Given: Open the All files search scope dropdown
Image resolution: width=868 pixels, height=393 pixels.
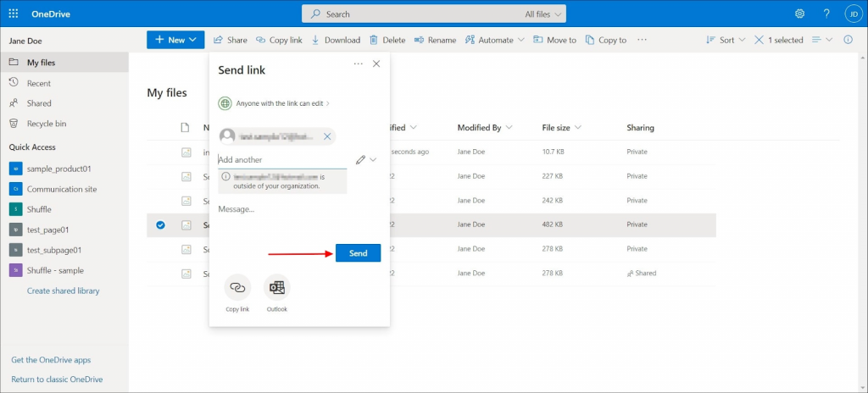Looking at the screenshot, I should coord(544,14).
